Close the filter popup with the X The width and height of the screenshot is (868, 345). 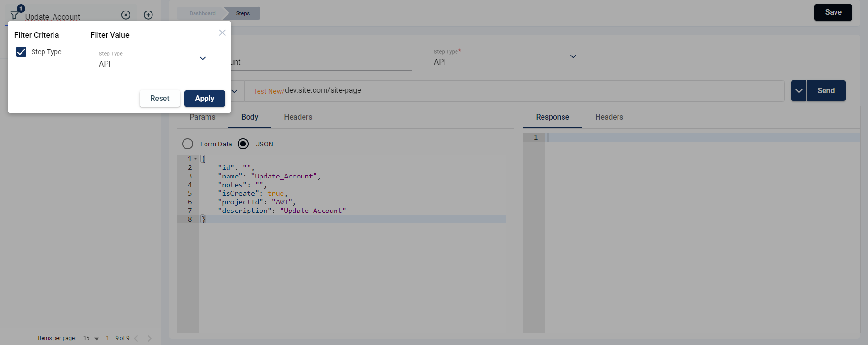click(x=222, y=33)
